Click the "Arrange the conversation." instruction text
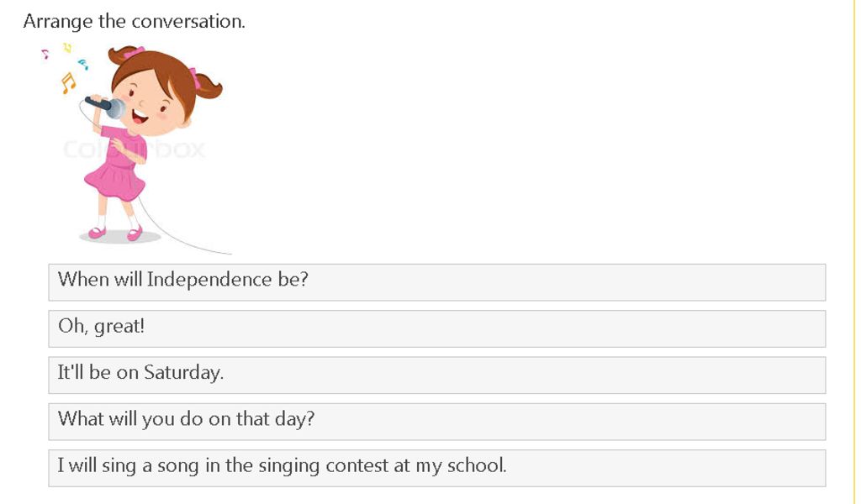Image resolution: width=861 pixels, height=504 pixels. click(134, 21)
